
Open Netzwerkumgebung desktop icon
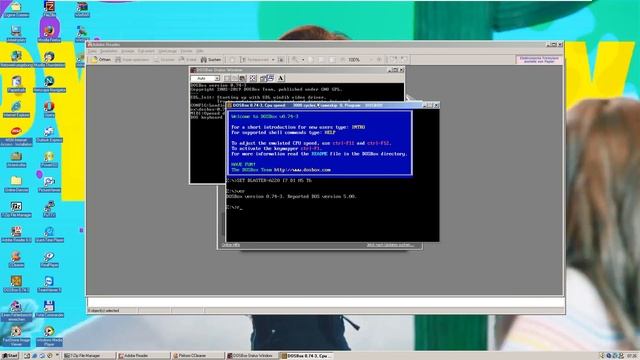point(16,59)
